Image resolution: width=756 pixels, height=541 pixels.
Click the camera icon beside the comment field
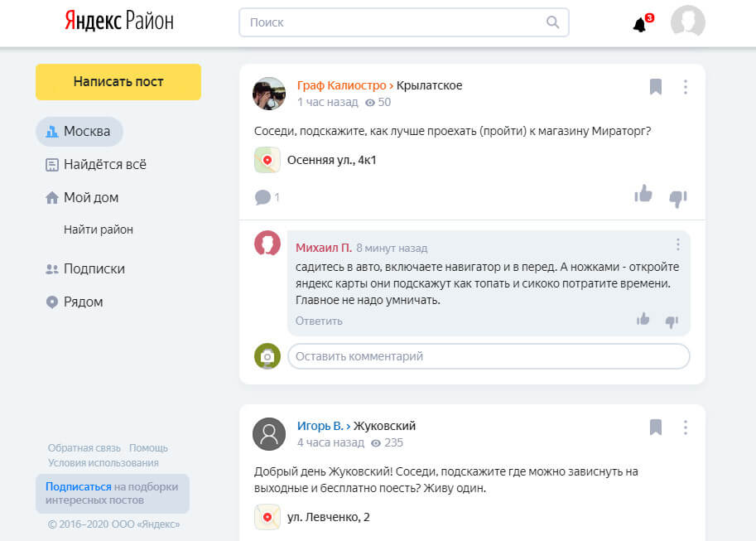coord(267,356)
